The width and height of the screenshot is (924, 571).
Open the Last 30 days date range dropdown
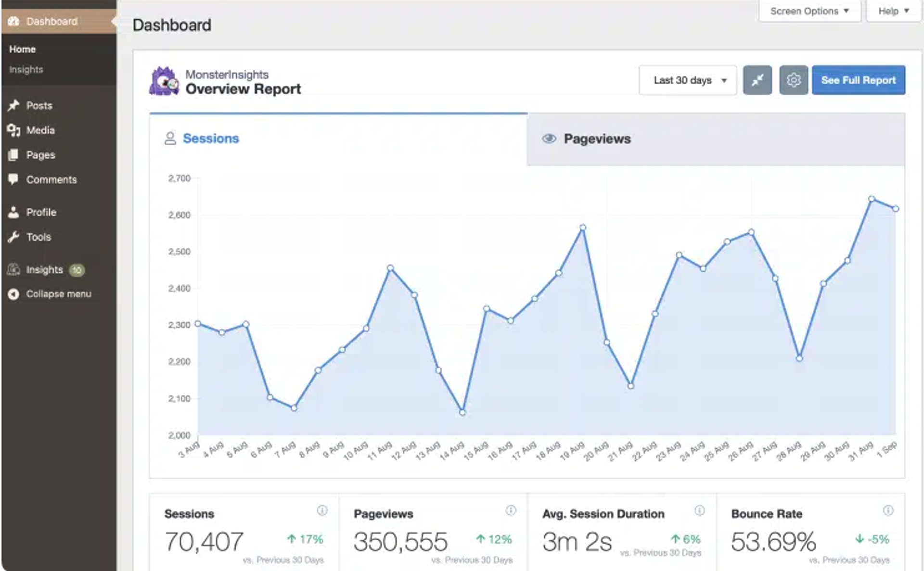(x=688, y=80)
